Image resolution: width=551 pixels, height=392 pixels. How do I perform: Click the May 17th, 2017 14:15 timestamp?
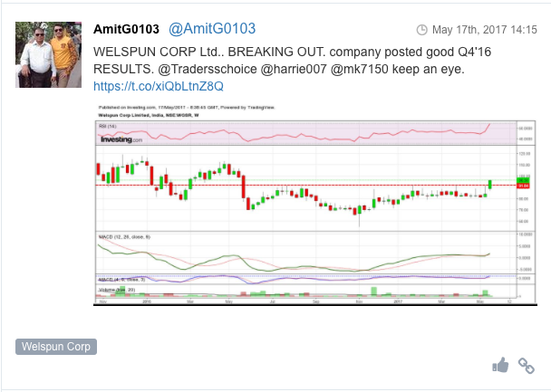click(x=484, y=30)
